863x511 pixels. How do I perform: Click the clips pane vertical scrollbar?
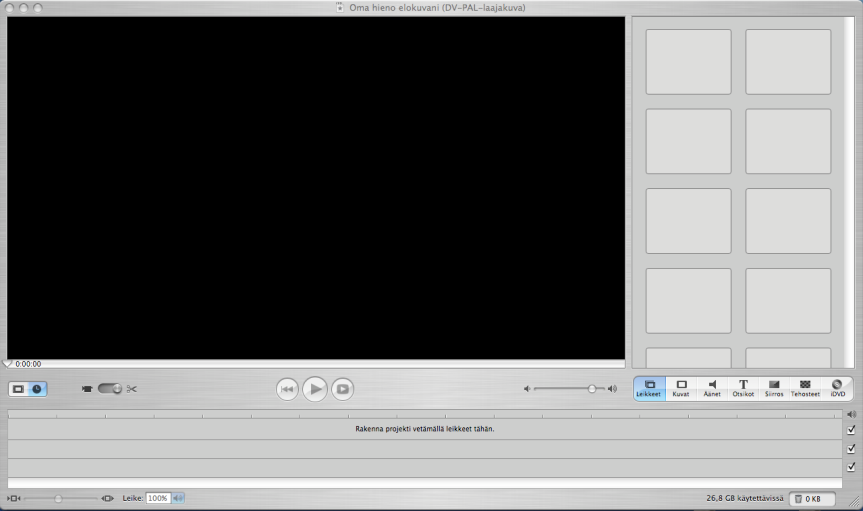tap(849, 192)
